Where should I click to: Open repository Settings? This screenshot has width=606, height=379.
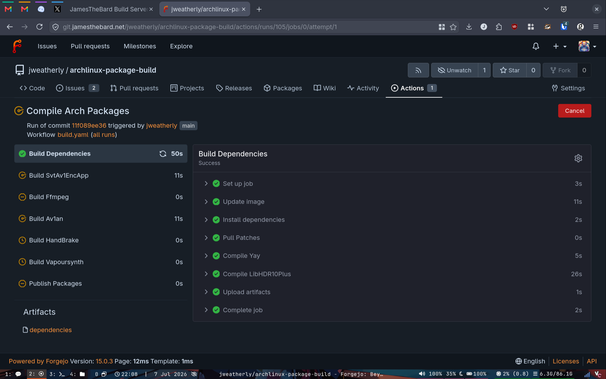point(568,88)
